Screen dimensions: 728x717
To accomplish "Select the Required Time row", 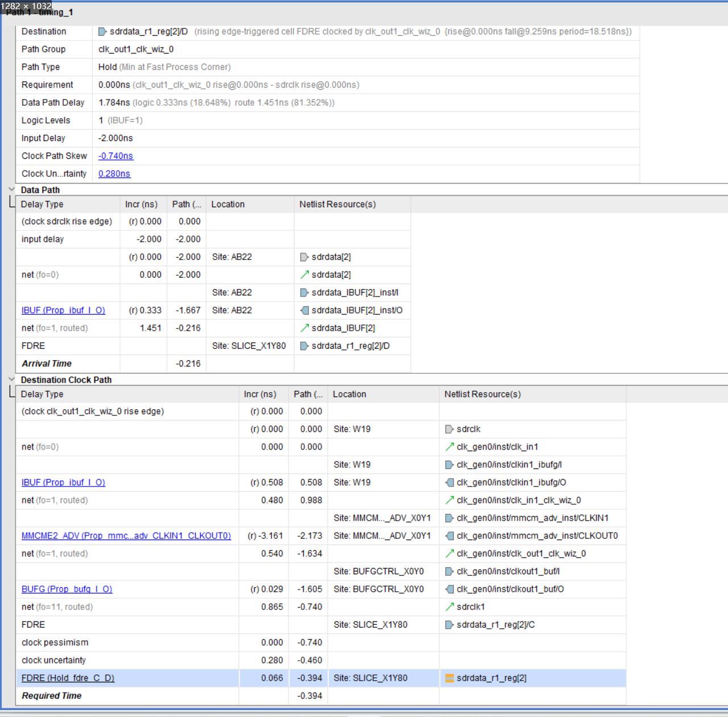I will click(321, 695).
